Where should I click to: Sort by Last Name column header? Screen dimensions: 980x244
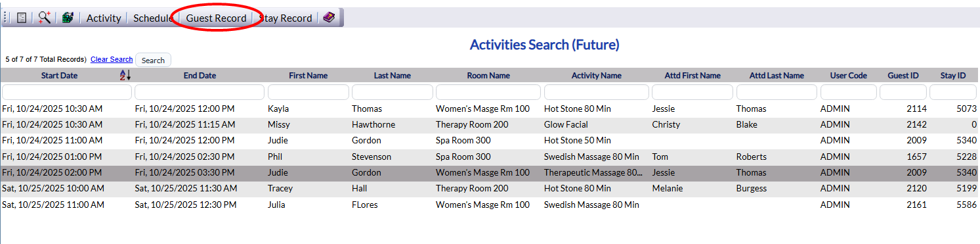pyautogui.click(x=393, y=76)
